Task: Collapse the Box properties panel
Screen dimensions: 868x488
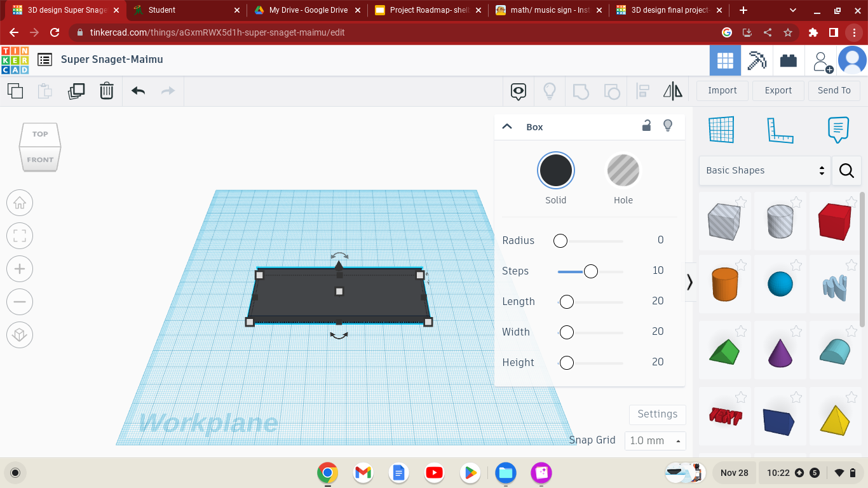Action: click(507, 126)
